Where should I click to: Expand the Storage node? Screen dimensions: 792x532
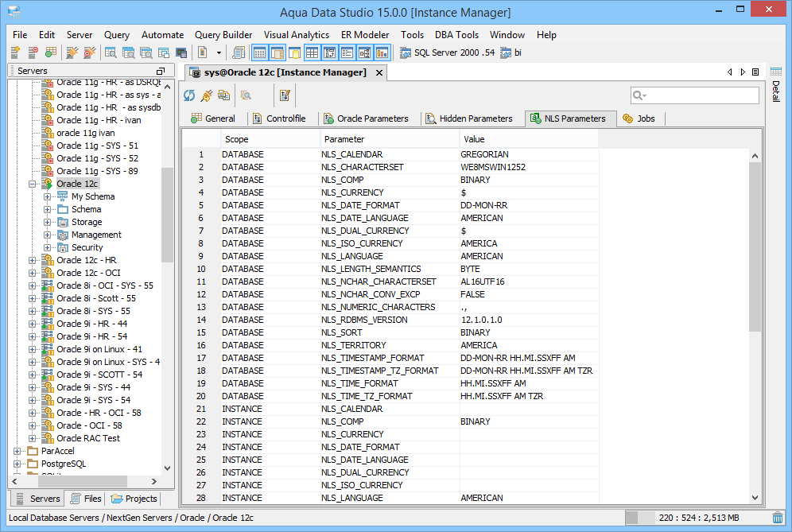(47, 223)
